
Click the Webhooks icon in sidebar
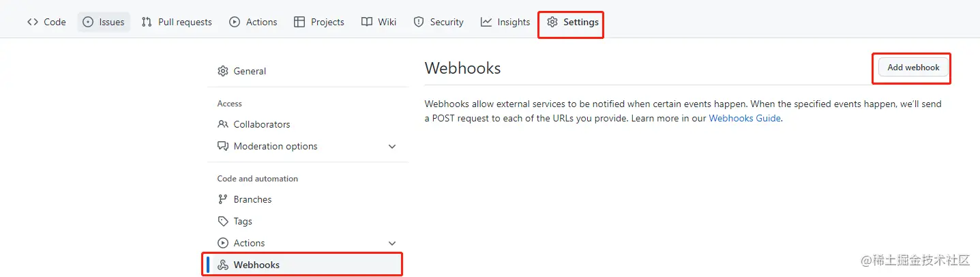click(x=222, y=265)
